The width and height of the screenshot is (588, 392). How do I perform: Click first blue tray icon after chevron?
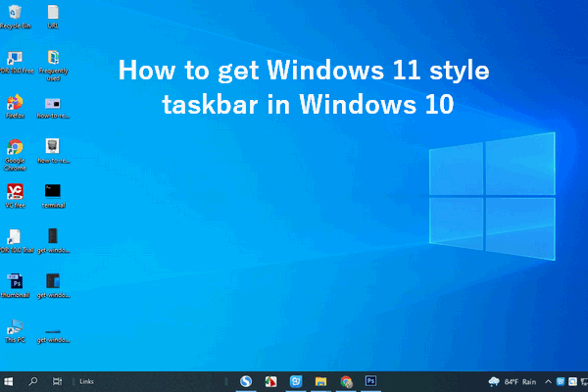(x=561, y=382)
